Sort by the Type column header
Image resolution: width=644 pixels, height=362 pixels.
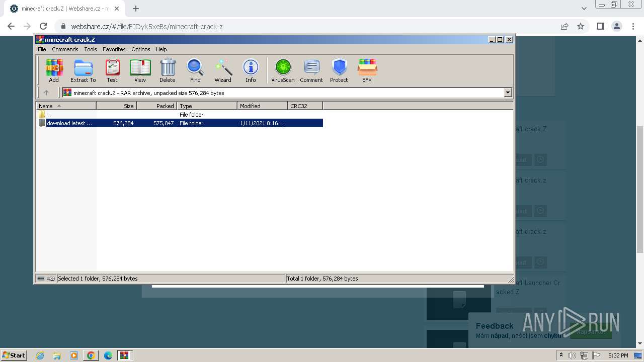[x=207, y=106]
